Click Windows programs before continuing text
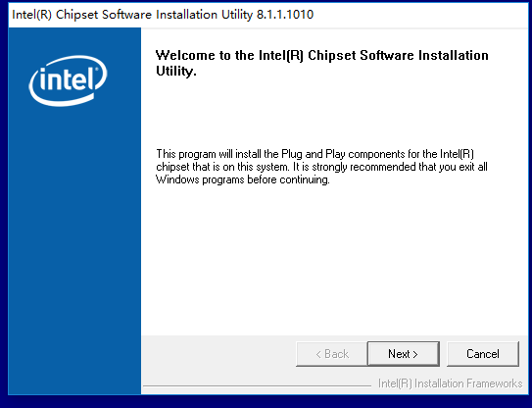 [x=243, y=179]
